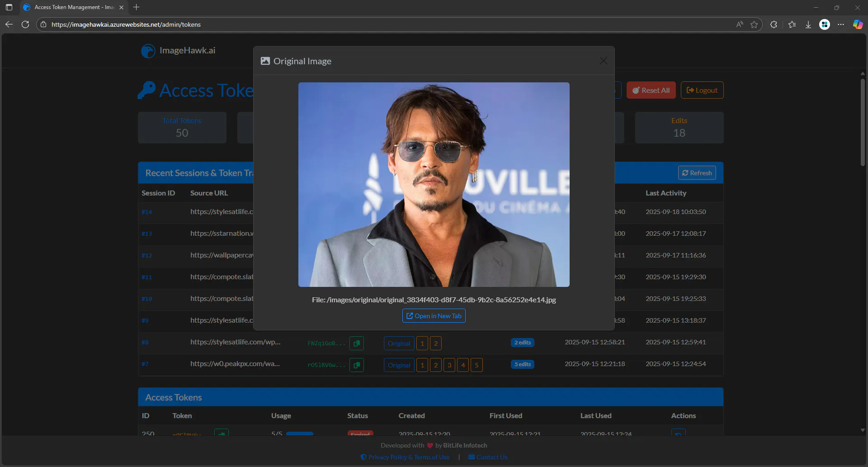Go back in browser

pos(9,24)
